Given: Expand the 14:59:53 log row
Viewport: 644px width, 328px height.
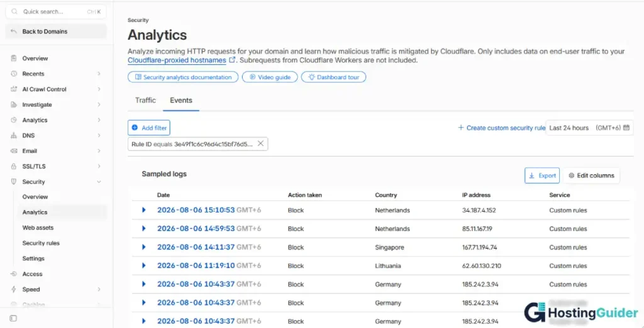Looking at the screenshot, I should pos(144,229).
